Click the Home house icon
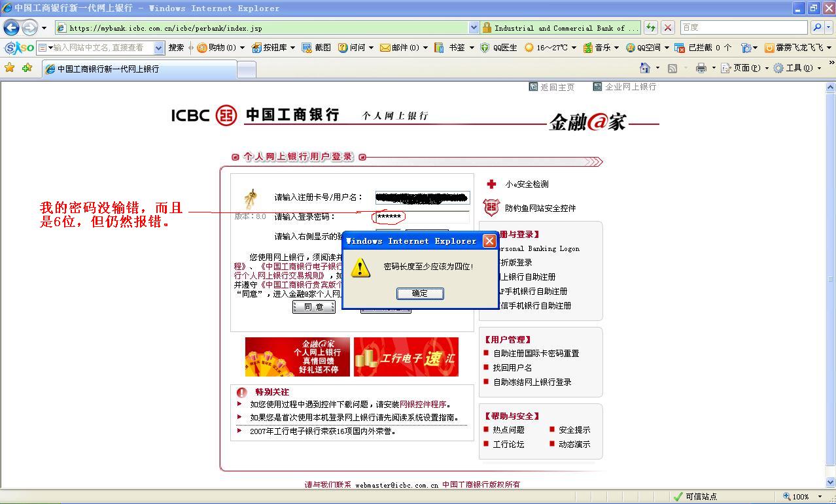 click(x=645, y=68)
